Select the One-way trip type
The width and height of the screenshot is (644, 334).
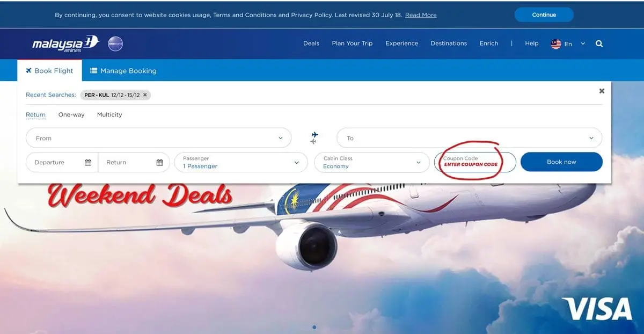tap(71, 114)
